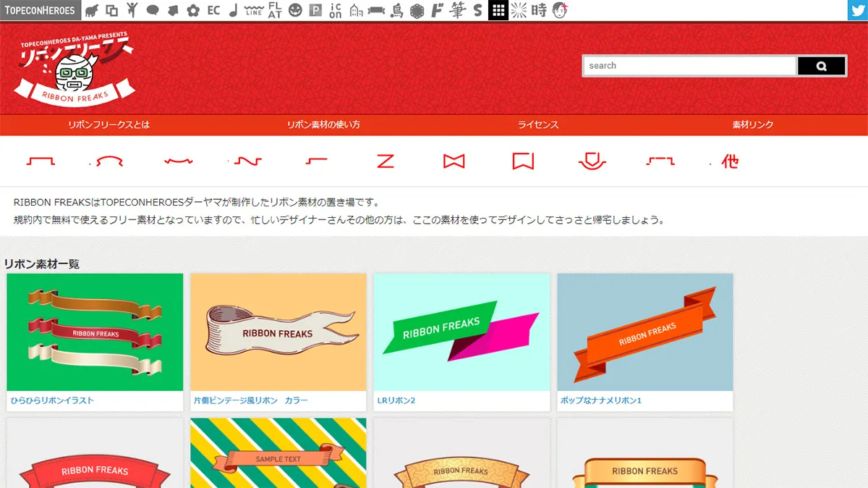Open the speech bubble icon site
The image size is (868, 488).
153,10
